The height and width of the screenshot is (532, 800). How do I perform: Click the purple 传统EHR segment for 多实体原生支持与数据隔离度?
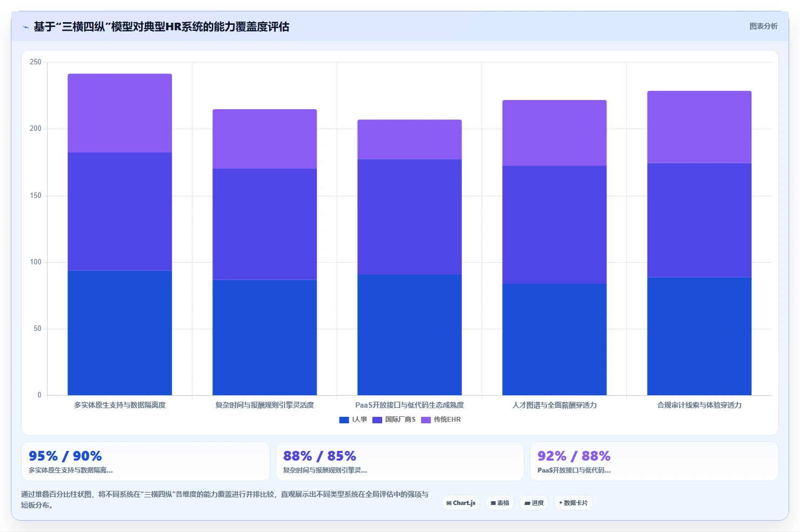pos(119,113)
